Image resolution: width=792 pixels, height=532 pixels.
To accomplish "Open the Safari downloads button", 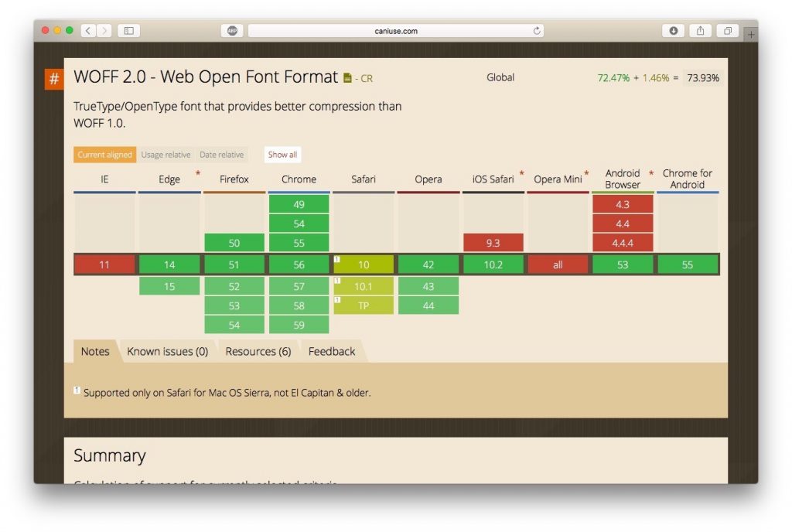I will click(x=674, y=31).
